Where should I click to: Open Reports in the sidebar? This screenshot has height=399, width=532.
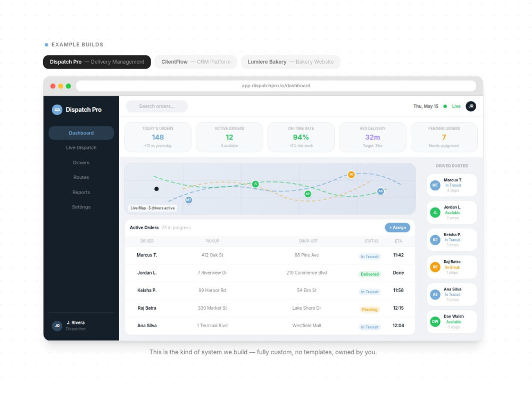pyautogui.click(x=81, y=192)
